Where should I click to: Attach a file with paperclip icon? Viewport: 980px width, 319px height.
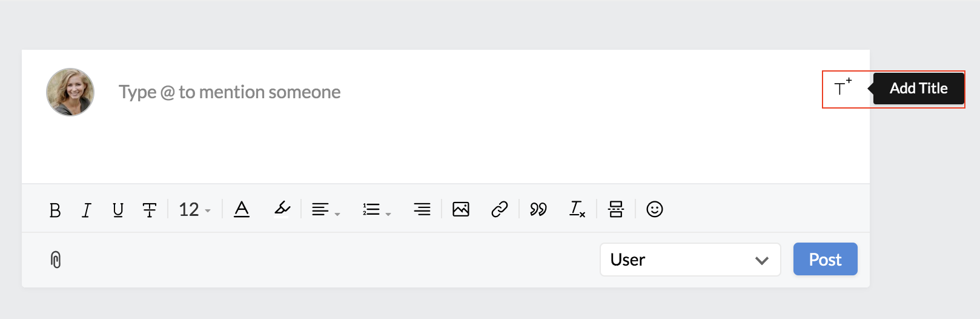pyautogui.click(x=56, y=260)
